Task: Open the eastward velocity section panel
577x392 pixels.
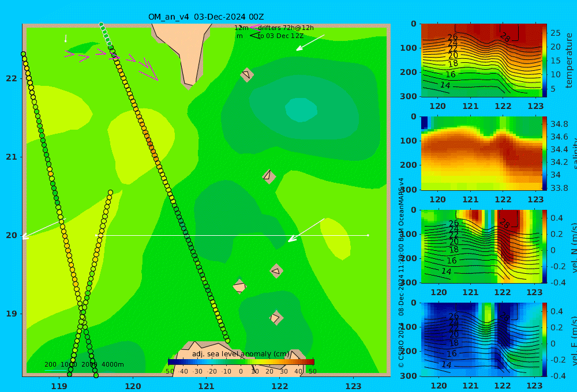Action: click(481, 340)
